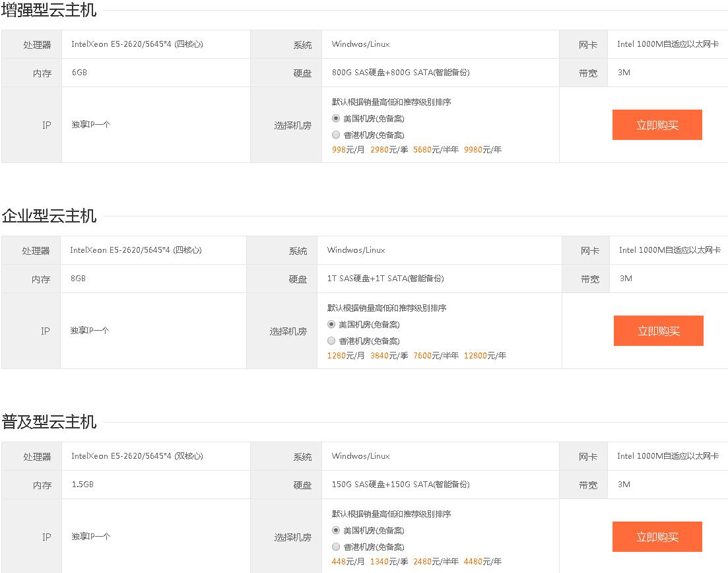Select the 12800元/年 price
The width and height of the screenshot is (728, 573).
[484, 356]
